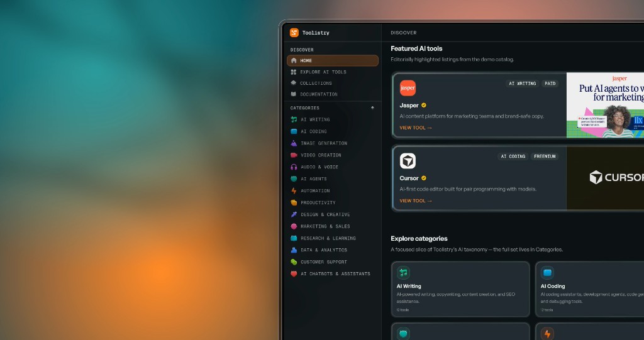Open the Jasper marketing preview thumbnail
Image resolution: width=644 pixels, height=340 pixels.
click(605, 105)
